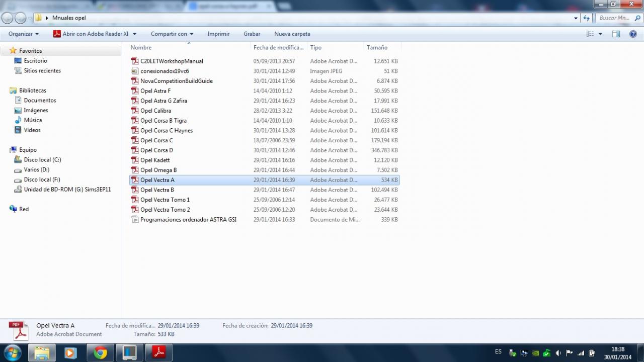Screen dimensions: 644x362
Task: Select the Vídeos library icon
Action: 18,130
